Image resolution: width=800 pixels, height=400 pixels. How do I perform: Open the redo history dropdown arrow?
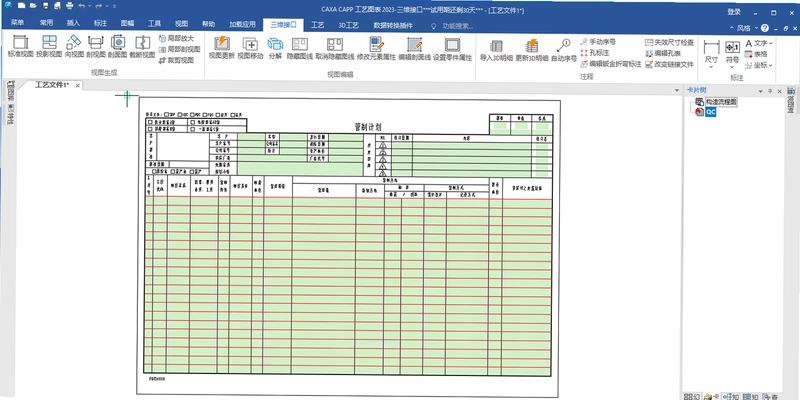(107, 6)
